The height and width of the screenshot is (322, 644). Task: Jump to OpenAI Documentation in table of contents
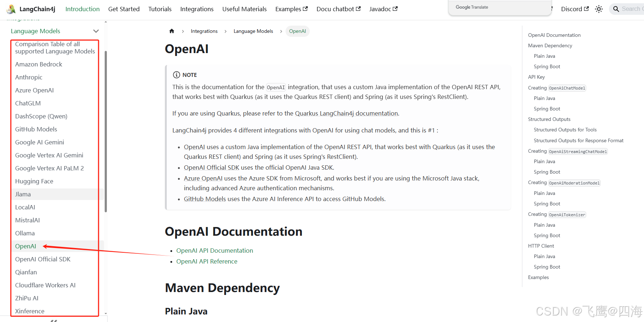tap(554, 35)
